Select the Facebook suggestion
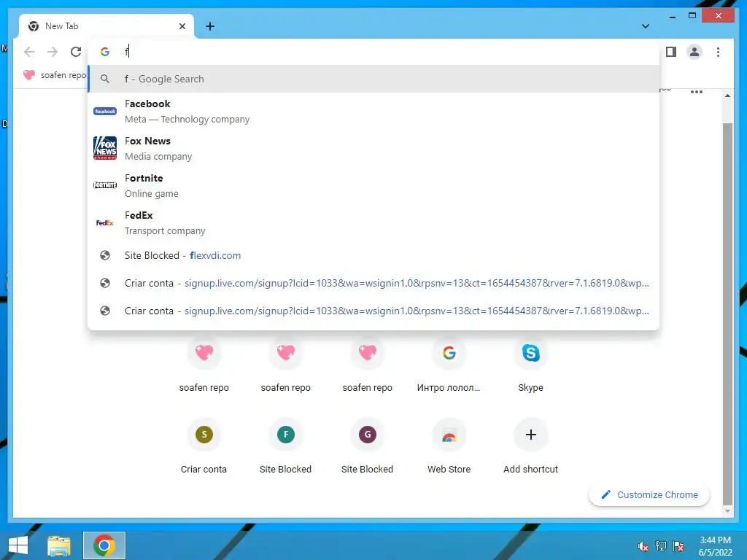Viewport: 747px width, 560px height. point(374,111)
